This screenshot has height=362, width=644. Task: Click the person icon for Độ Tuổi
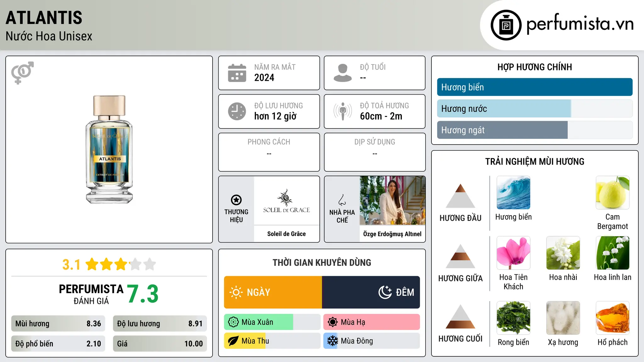(x=343, y=73)
